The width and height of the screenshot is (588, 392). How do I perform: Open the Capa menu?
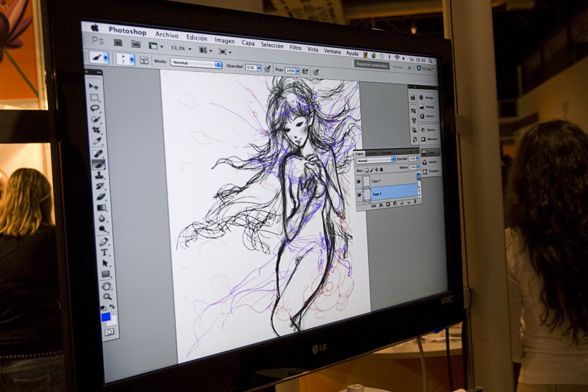coord(248,43)
